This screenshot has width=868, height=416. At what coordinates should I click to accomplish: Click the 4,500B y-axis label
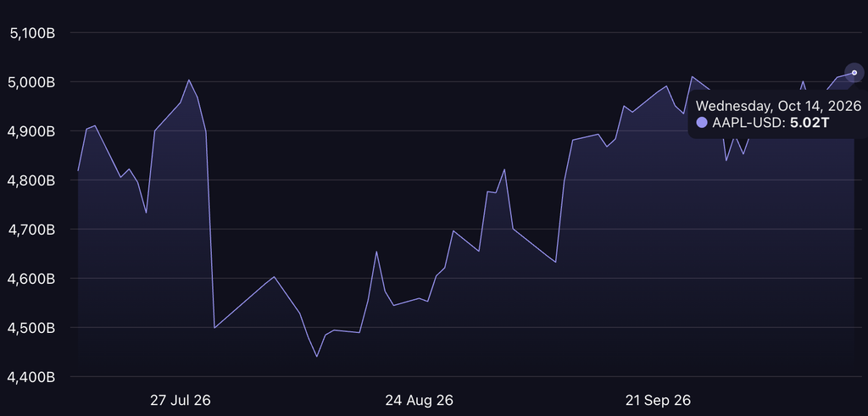point(32,328)
